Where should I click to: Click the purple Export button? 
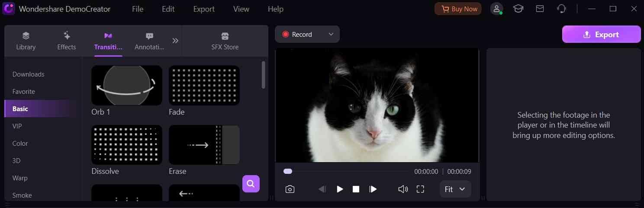point(602,35)
